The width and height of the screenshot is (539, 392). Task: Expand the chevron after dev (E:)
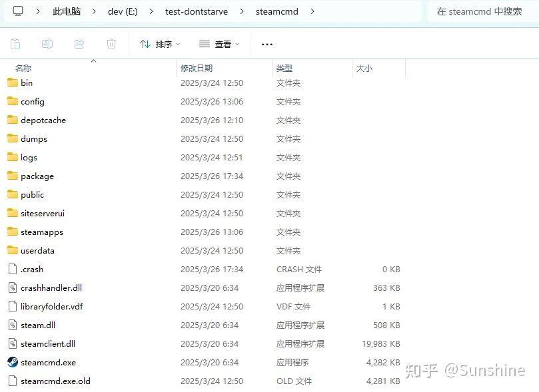pos(151,11)
